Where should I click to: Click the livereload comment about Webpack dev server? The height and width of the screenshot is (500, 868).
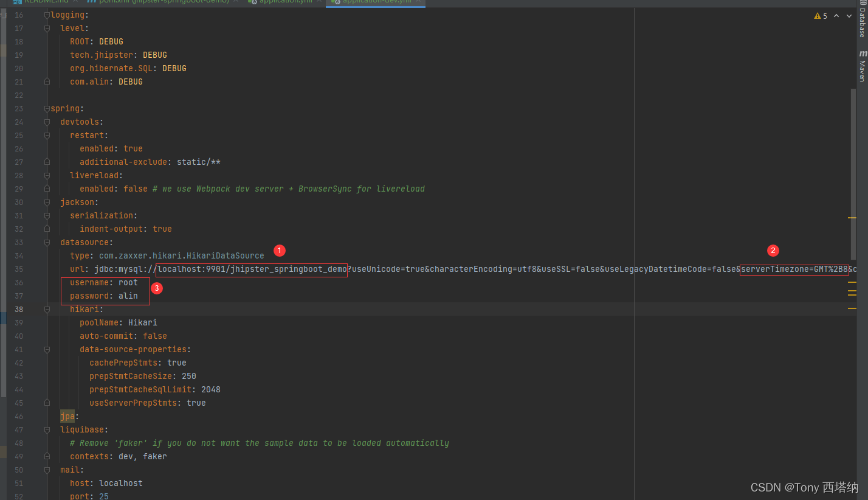tap(289, 189)
